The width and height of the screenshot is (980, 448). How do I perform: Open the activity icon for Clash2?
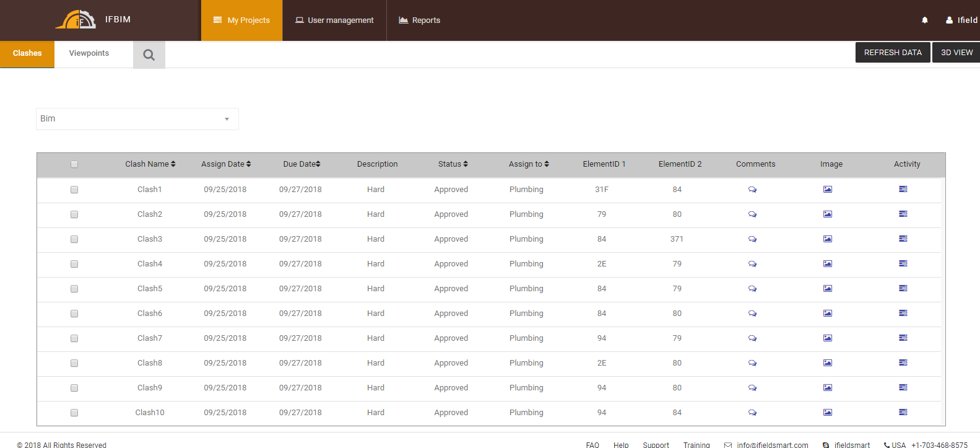[x=903, y=214]
